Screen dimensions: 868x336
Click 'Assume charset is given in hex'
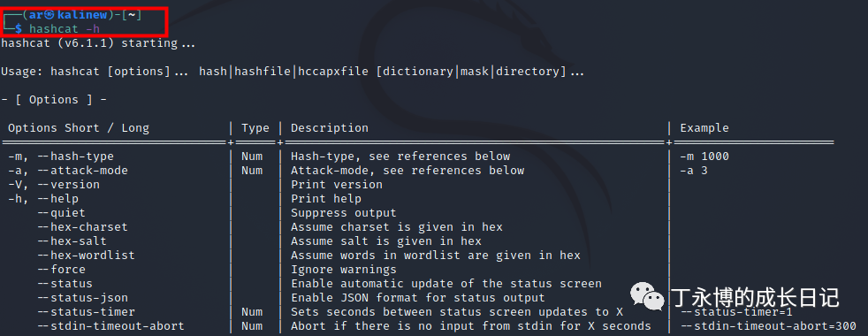click(x=397, y=227)
